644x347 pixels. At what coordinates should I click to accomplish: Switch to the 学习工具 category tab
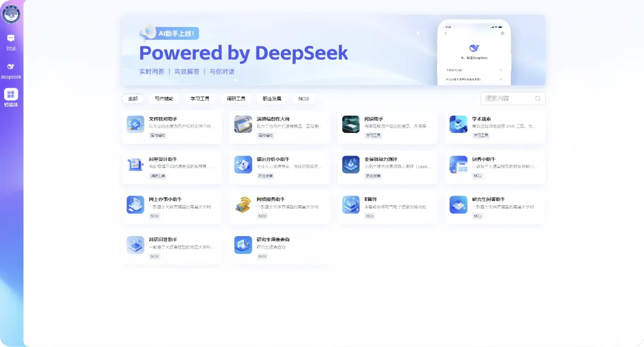pyautogui.click(x=200, y=98)
